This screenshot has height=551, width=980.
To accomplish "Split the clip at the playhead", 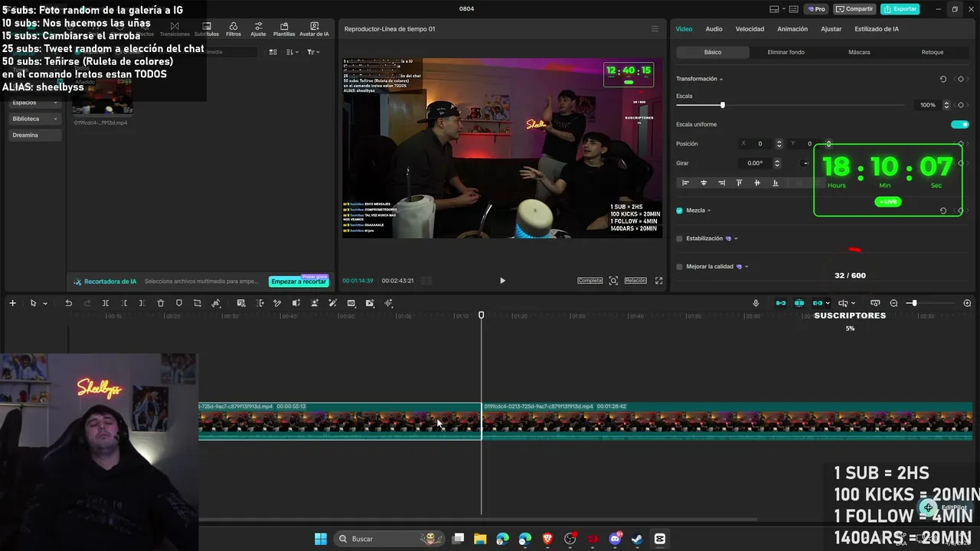I will [106, 303].
